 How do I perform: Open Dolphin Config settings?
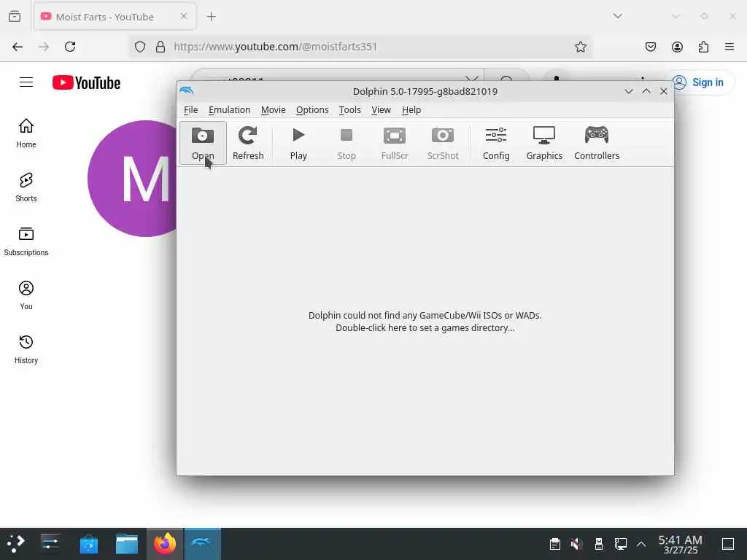pyautogui.click(x=496, y=142)
